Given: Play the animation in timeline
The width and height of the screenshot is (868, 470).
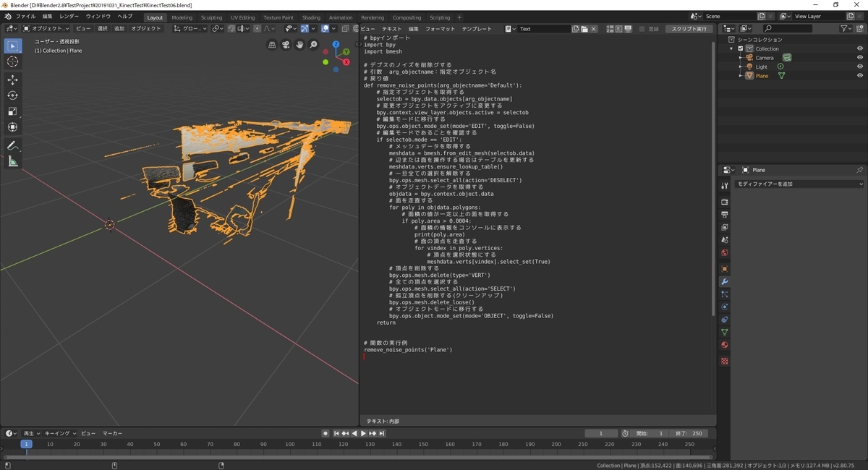Looking at the screenshot, I should point(363,433).
